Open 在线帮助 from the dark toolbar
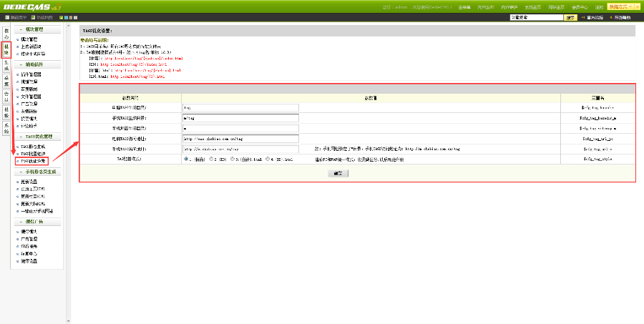644x324 pixels. [x=623, y=18]
